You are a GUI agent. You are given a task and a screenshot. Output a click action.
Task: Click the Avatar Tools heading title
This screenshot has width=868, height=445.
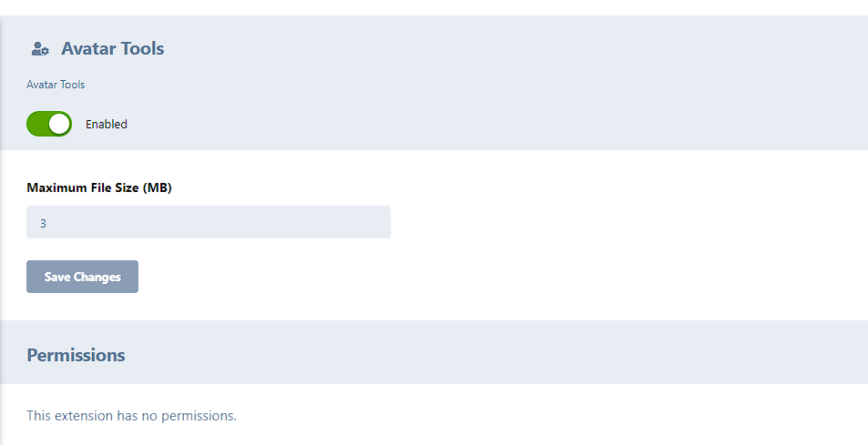point(113,49)
